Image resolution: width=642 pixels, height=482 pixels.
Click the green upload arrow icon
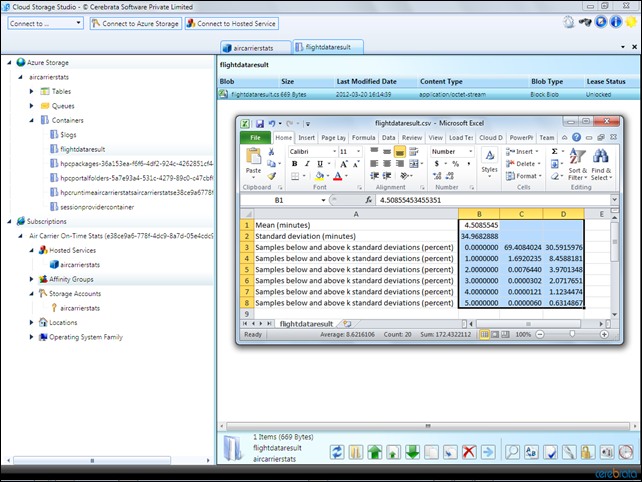pos(375,452)
